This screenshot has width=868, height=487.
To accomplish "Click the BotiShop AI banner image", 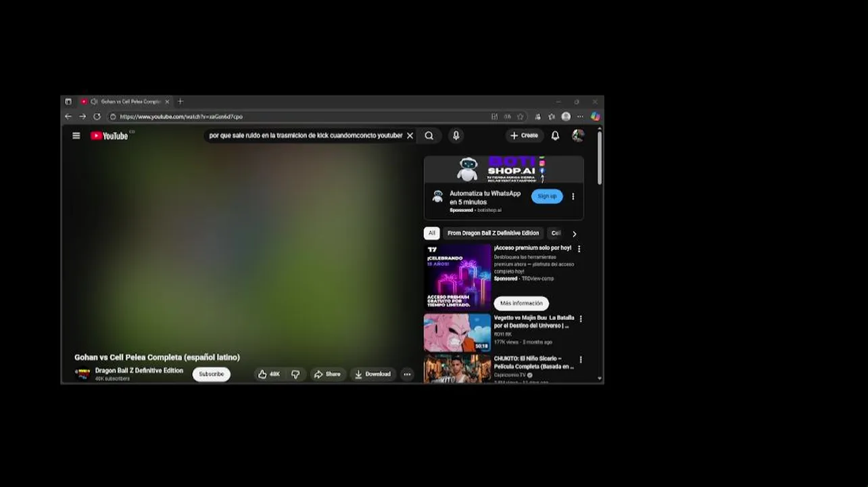I will (x=504, y=169).
